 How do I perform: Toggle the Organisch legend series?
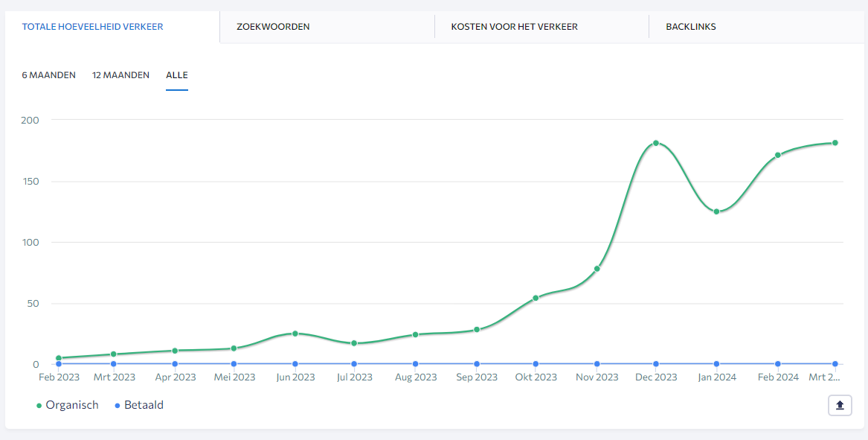click(68, 405)
